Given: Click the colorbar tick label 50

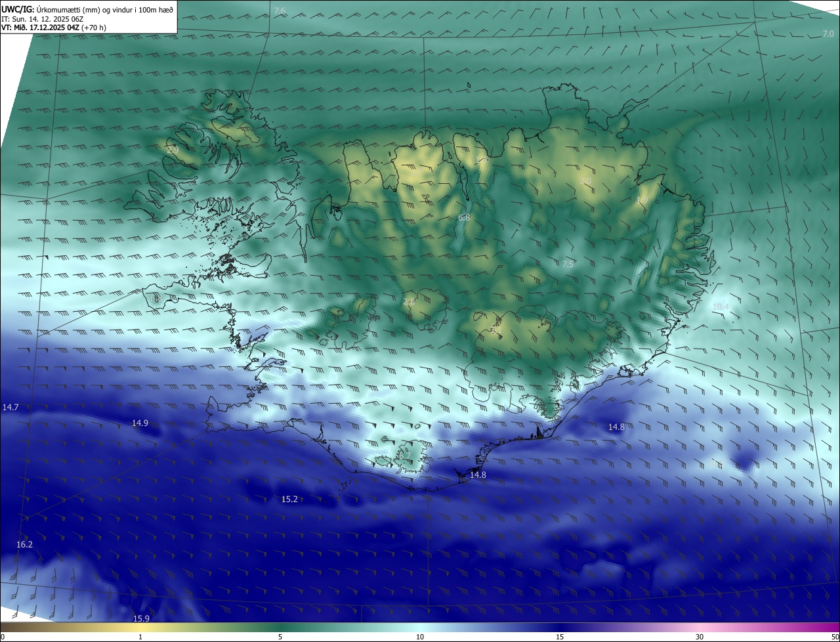Looking at the screenshot, I should click(x=835, y=637).
